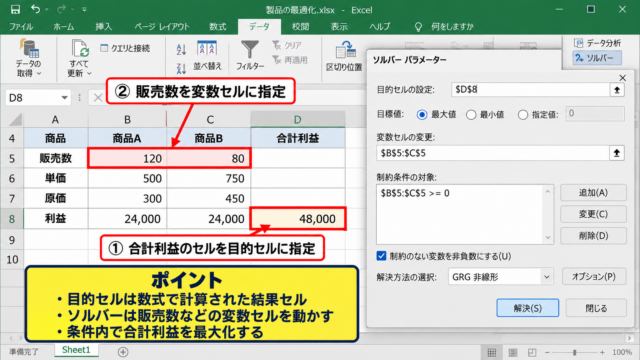Image resolution: width=640 pixels, height=360 pixels.
Task: Open オプション(P) settings
Action: [x=593, y=277]
